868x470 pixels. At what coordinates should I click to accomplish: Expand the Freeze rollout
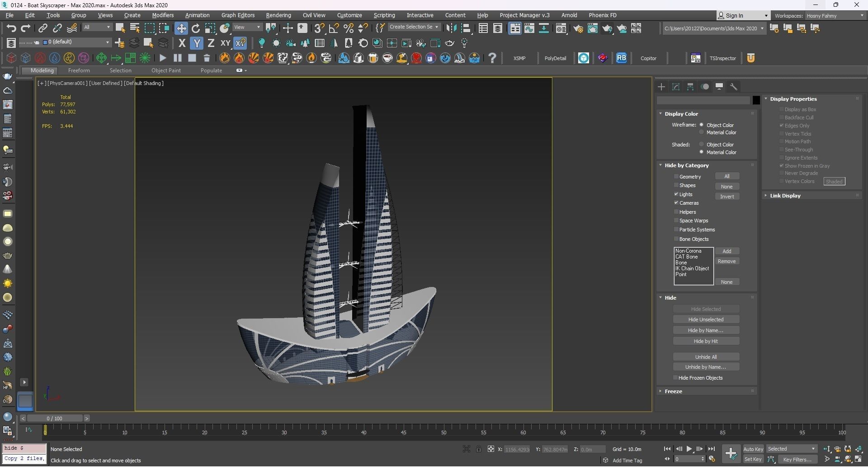click(x=673, y=391)
